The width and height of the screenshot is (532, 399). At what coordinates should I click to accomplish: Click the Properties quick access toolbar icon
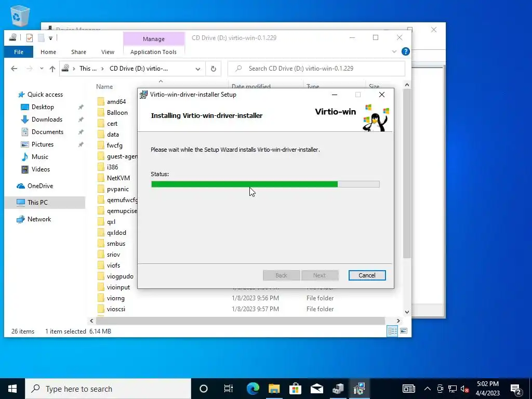pyautogui.click(x=30, y=37)
